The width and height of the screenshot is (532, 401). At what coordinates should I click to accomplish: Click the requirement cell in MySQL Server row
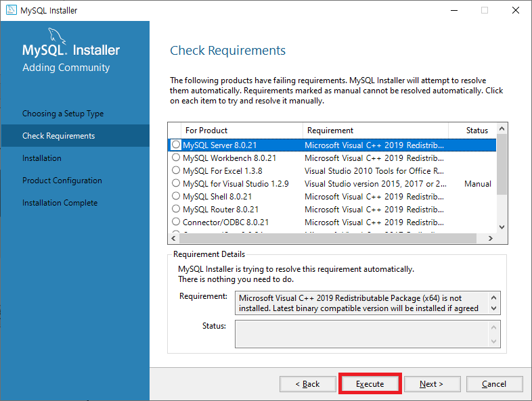point(374,145)
